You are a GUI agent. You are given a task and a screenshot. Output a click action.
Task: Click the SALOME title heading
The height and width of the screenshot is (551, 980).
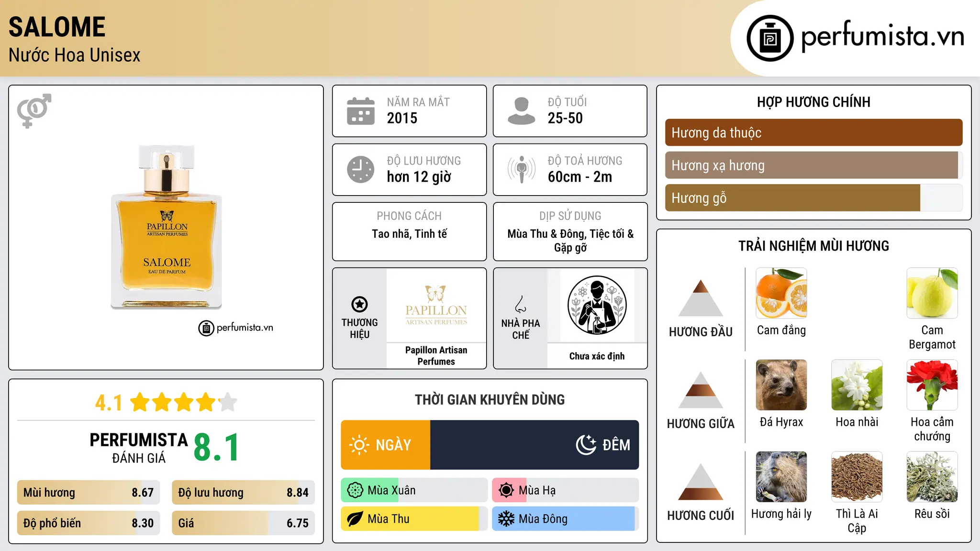click(57, 27)
